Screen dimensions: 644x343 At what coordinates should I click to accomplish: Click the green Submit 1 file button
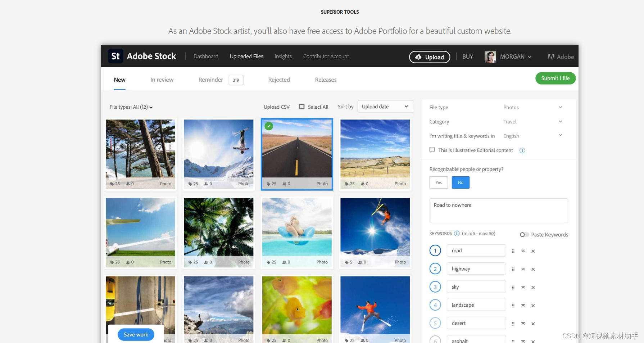tap(555, 78)
